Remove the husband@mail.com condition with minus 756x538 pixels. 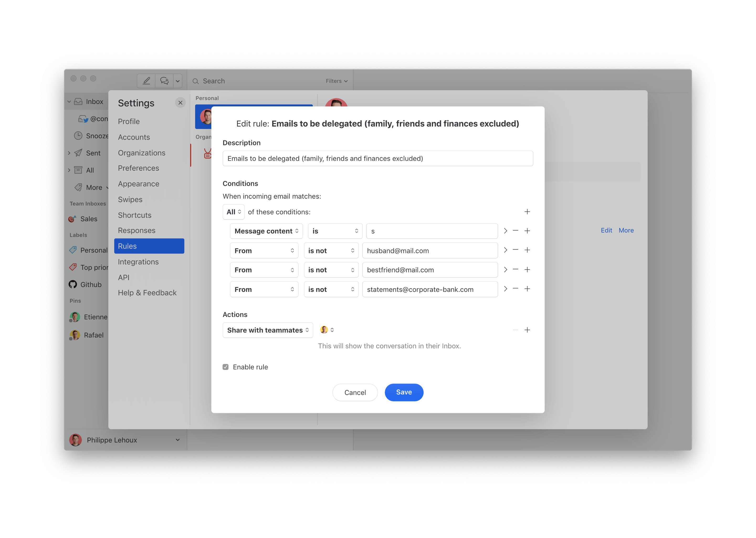(515, 250)
